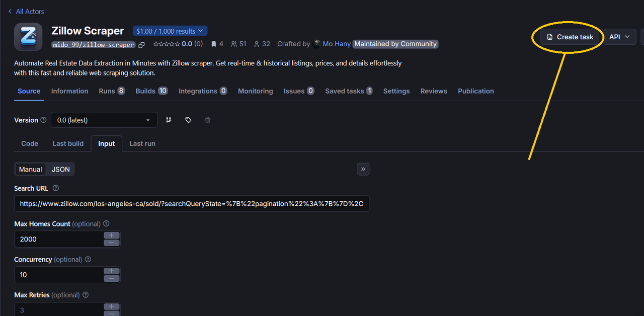
Task: Click the help icon beside Max Retries
Action: pyautogui.click(x=86, y=295)
